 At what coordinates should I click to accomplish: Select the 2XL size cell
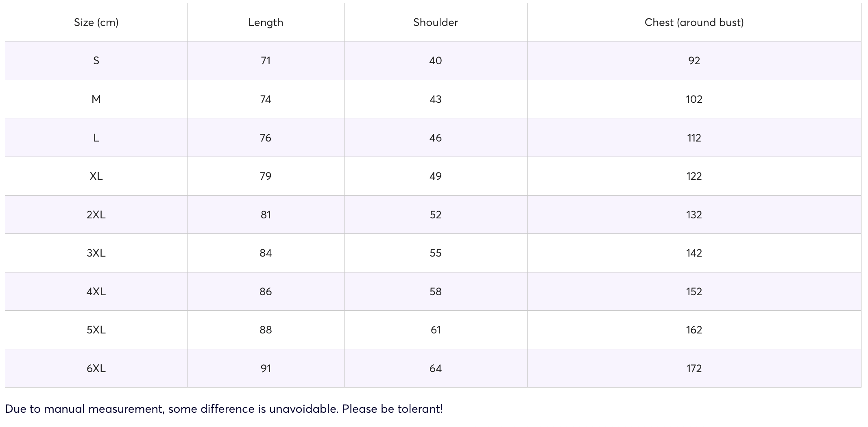coord(96,215)
